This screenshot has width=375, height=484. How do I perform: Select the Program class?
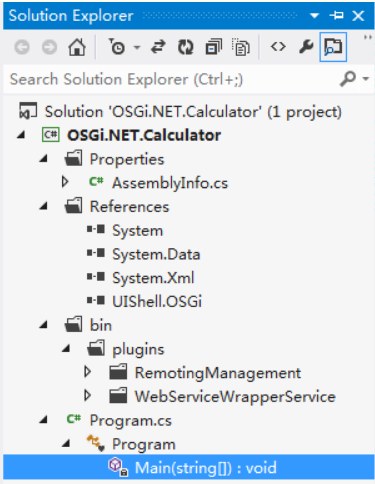pyautogui.click(x=144, y=445)
